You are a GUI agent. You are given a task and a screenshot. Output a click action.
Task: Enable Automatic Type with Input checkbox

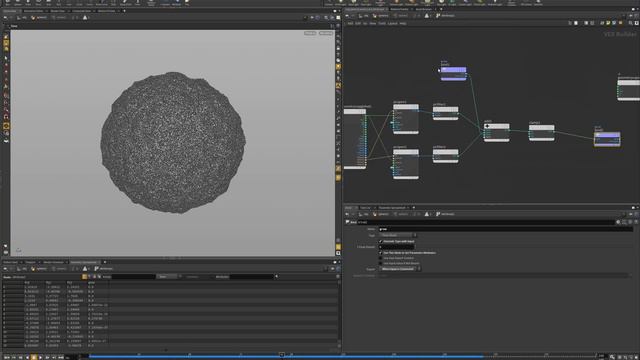pyautogui.click(x=381, y=241)
